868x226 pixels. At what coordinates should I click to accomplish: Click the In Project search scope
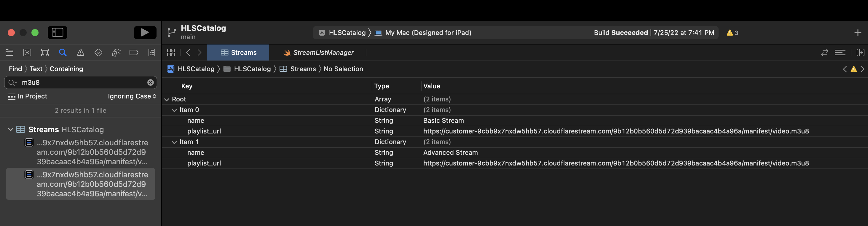pos(28,96)
